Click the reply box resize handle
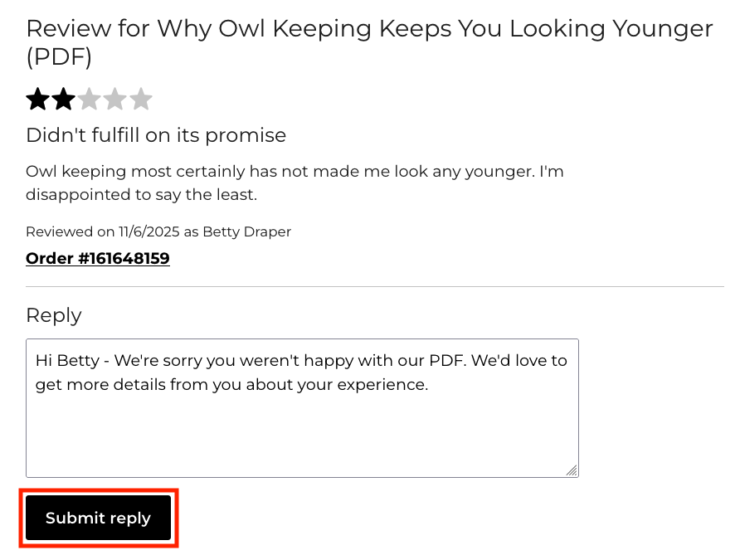Image resolution: width=740 pixels, height=560 pixels. tap(572, 470)
